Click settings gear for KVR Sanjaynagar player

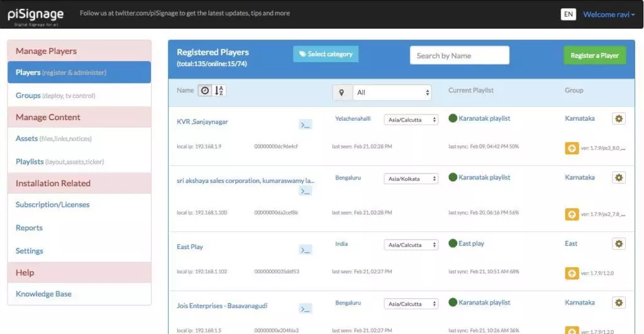[x=619, y=119]
